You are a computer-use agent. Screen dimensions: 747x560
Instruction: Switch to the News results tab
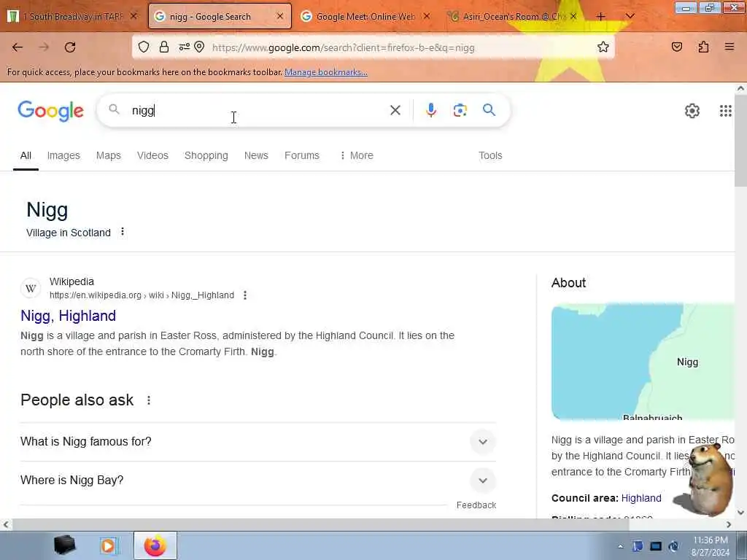[256, 156]
